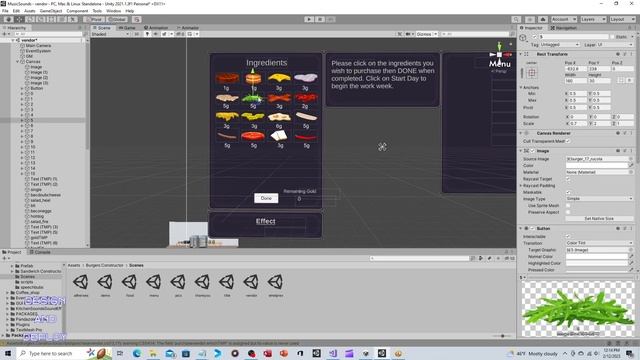This screenshot has height=360, width=640.
Task: Open the Account dropdown
Action: (x=564, y=19)
